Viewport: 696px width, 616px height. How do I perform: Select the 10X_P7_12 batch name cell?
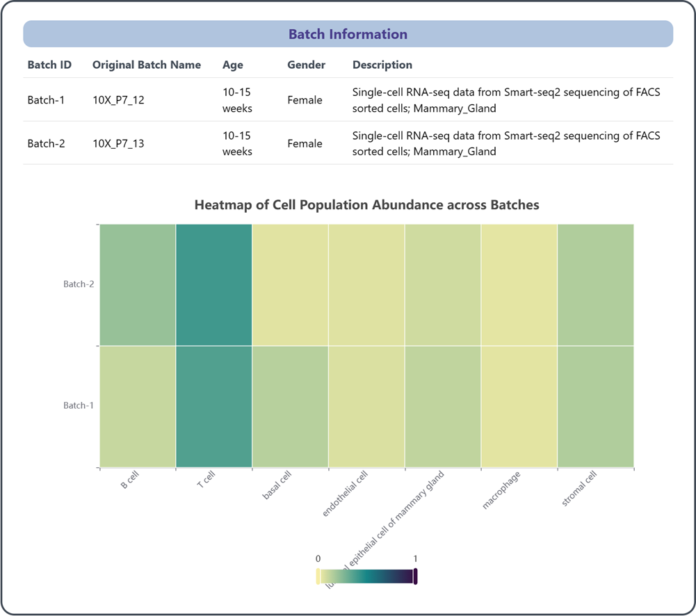118,100
